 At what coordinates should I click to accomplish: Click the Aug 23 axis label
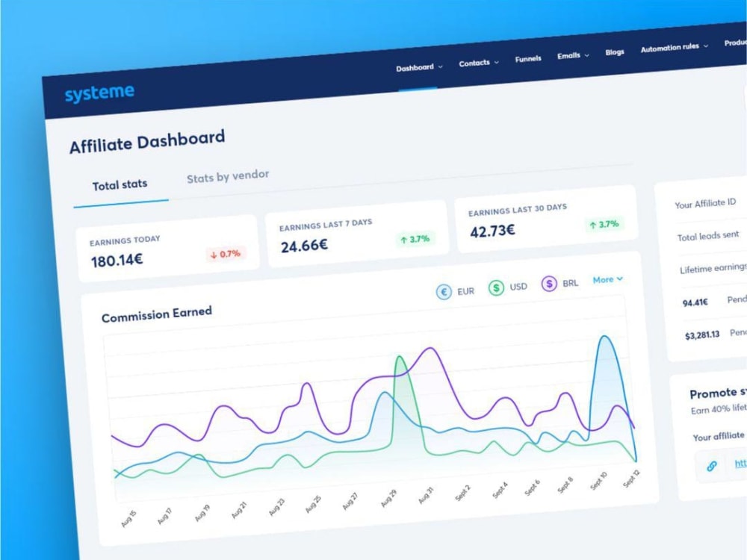pos(277,507)
